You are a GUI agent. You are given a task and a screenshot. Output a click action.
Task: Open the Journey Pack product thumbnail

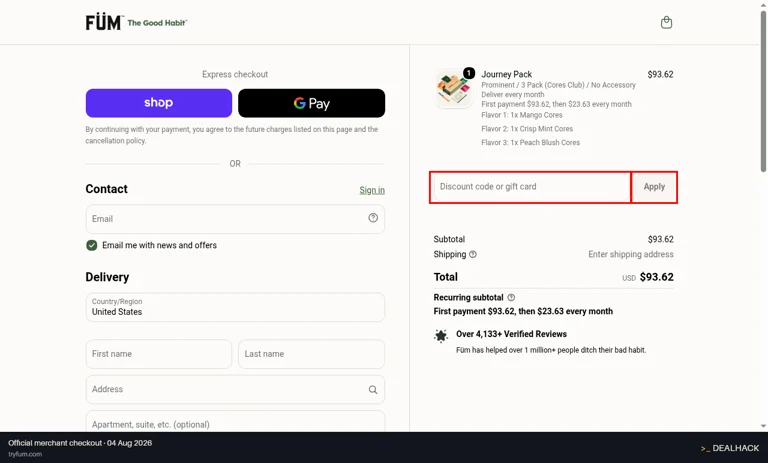pos(454,89)
